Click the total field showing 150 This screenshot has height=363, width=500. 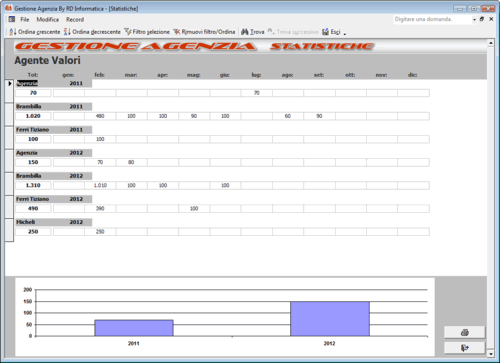pos(33,162)
